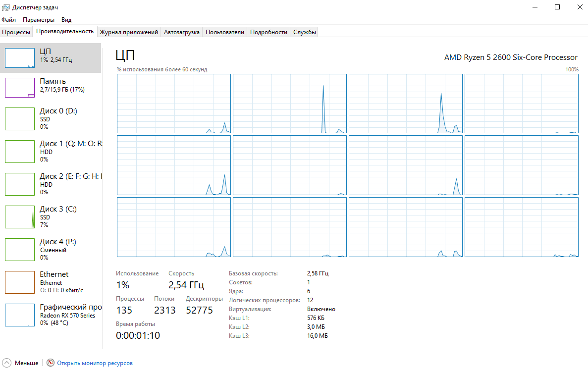Open Диск 3 (C:) activity graph

click(x=20, y=216)
